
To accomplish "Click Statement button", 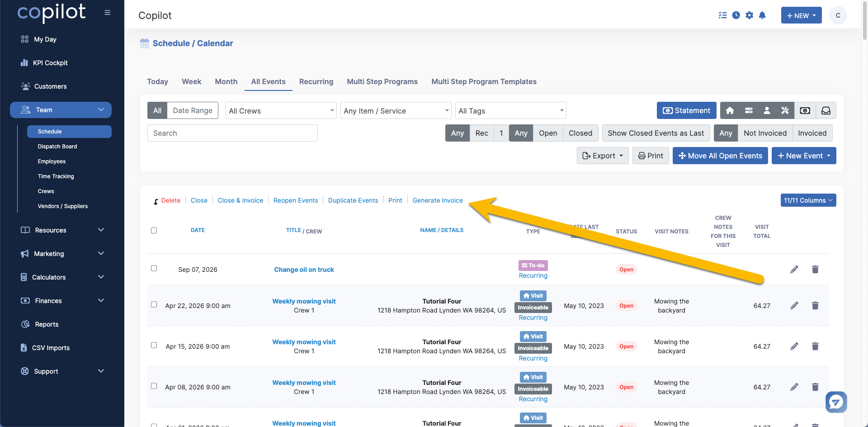I will tap(686, 110).
